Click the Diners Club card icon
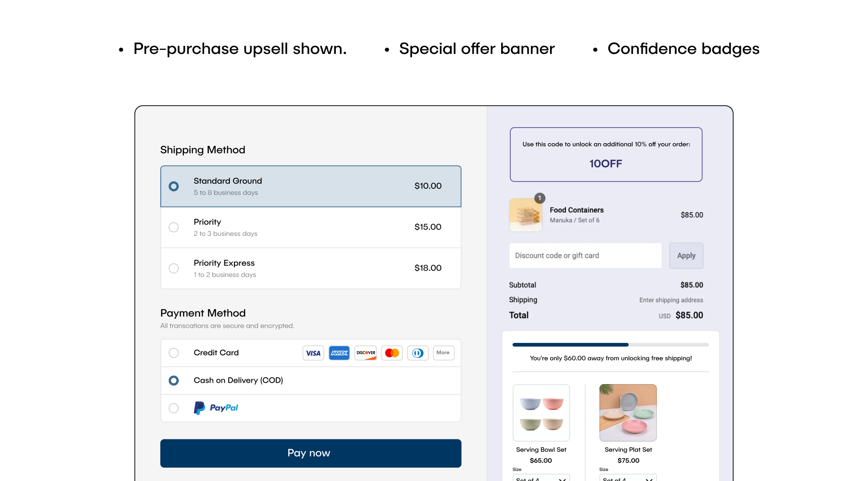 418,353
